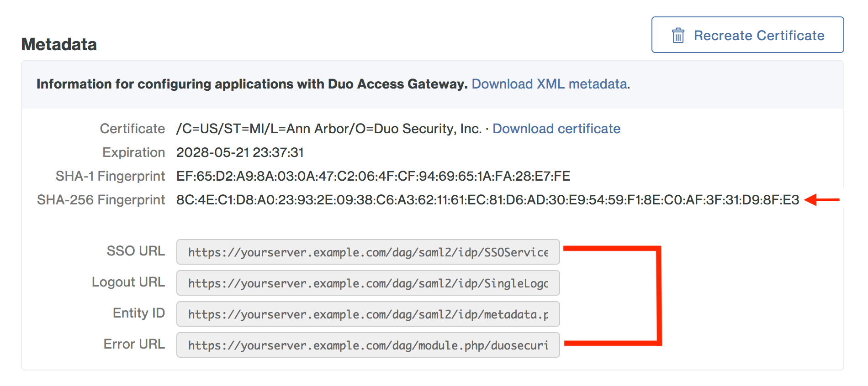
Task: Open the Download XML metadata link
Action: [x=550, y=84]
